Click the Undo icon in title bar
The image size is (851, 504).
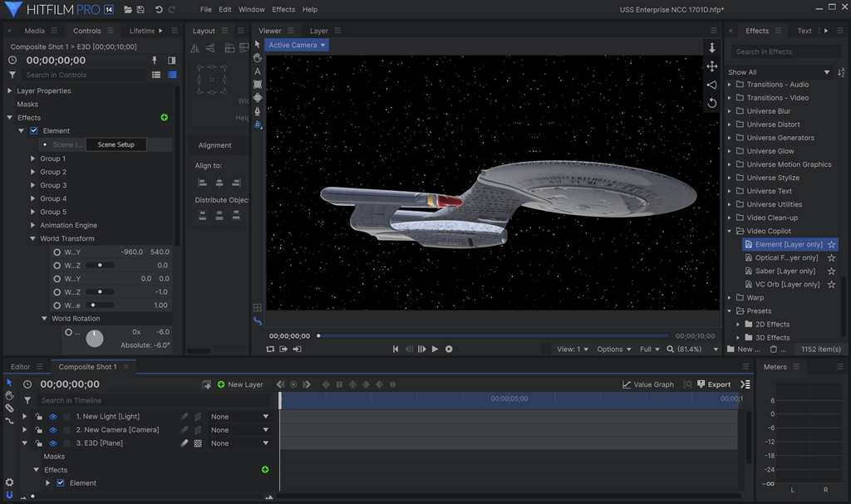158,10
